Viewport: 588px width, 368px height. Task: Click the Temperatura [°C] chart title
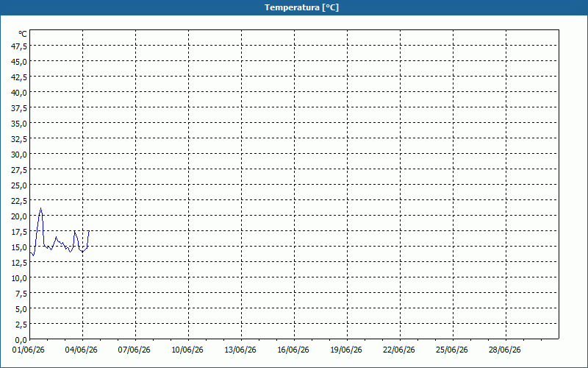301,7
